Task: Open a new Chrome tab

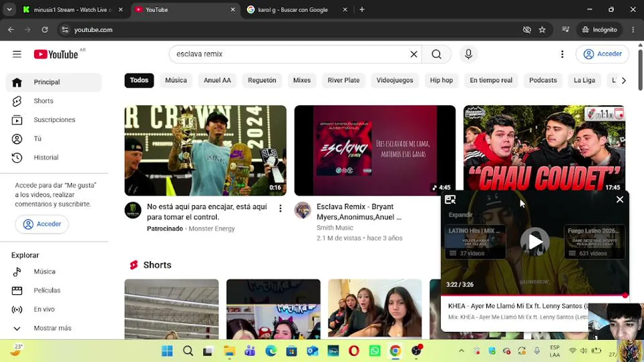Action: [362, 10]
